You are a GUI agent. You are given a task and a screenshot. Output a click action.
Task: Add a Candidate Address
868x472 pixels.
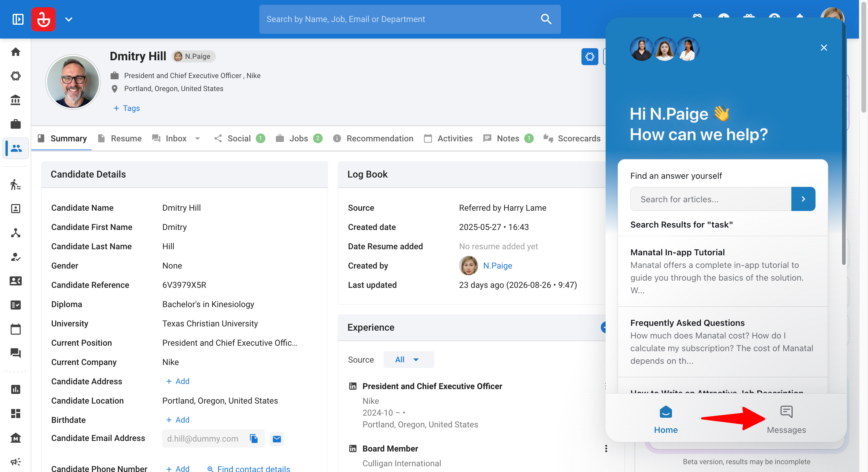point(178,381)
